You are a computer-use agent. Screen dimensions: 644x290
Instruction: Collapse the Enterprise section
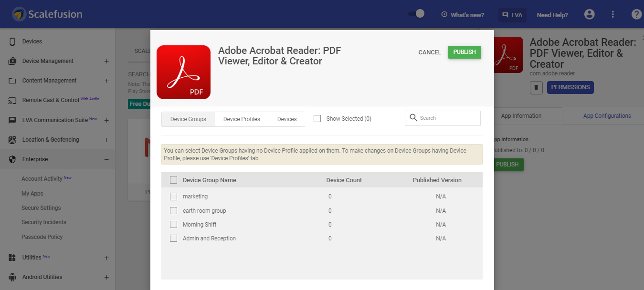(x=106, y=159)
